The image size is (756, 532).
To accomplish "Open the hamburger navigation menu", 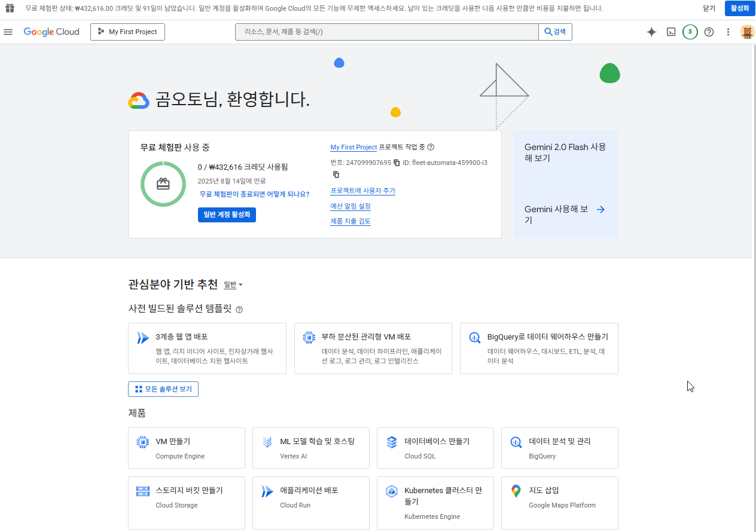I will tap(8, 32).
